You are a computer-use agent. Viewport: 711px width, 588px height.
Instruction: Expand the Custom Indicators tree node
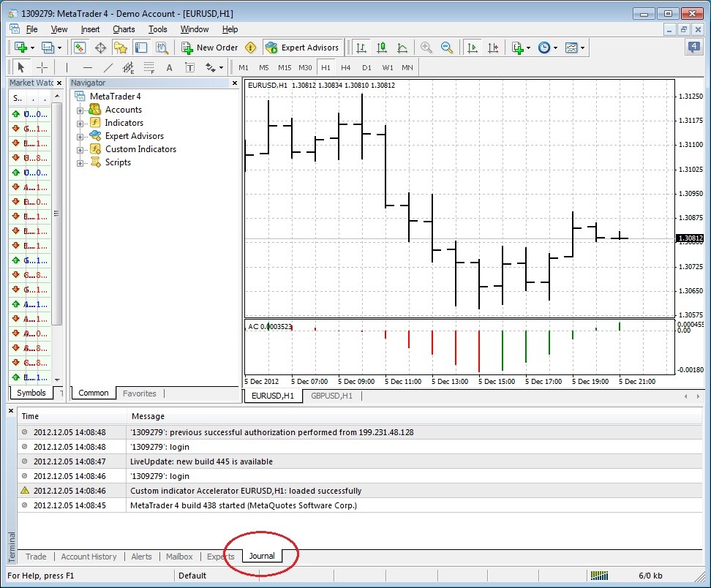80,150
